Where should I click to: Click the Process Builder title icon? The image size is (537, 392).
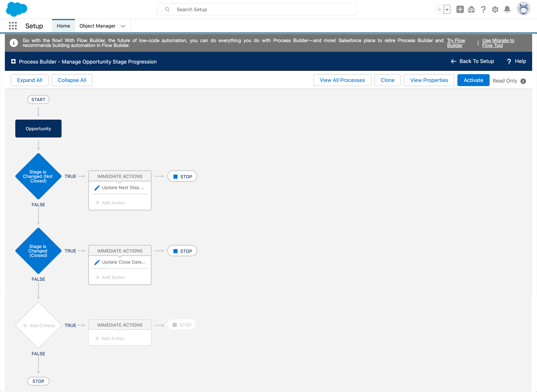14,61
